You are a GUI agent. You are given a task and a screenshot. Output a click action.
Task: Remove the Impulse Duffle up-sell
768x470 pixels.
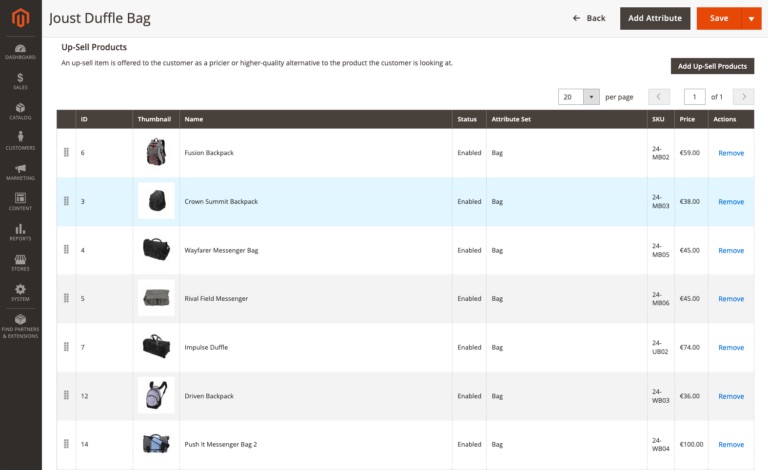pos(731,348)
